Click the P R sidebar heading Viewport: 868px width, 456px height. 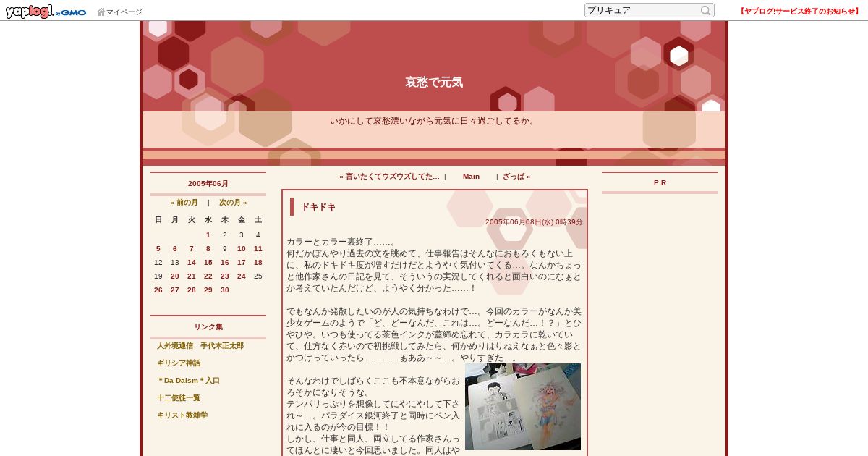click(660, 183)
